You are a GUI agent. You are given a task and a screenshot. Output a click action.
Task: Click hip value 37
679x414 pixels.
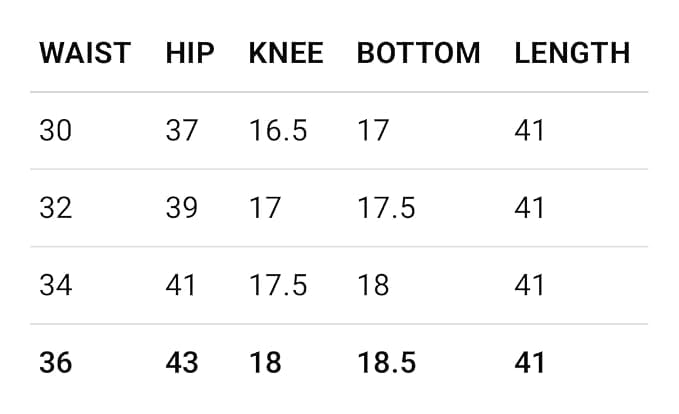tap(182, 130)
